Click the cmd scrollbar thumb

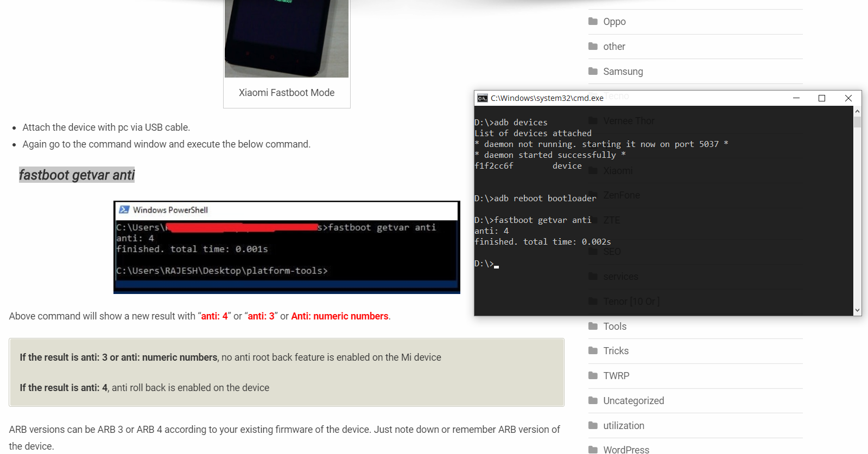click(x=857, y=122)
